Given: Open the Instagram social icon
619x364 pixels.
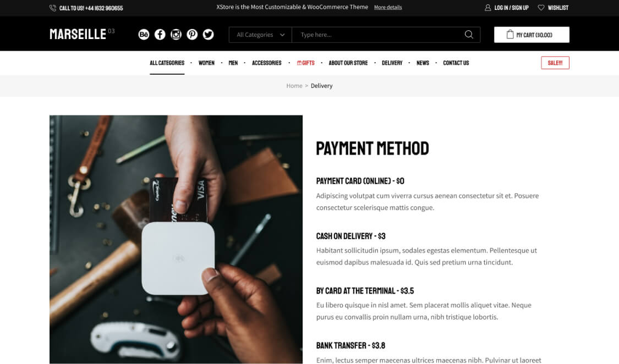Looking at the screenshot, I should [x=176, y=34].
